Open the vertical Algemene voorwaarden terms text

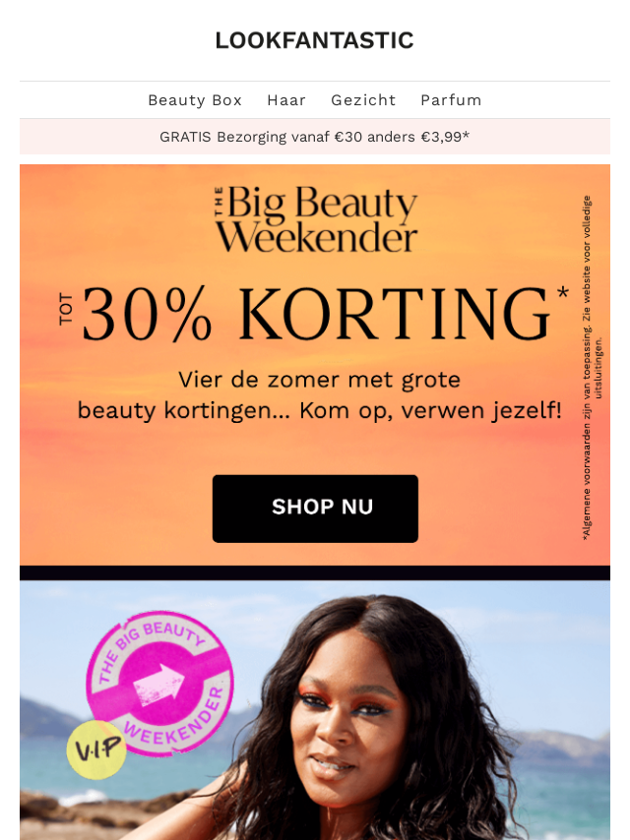coord(592,368)
